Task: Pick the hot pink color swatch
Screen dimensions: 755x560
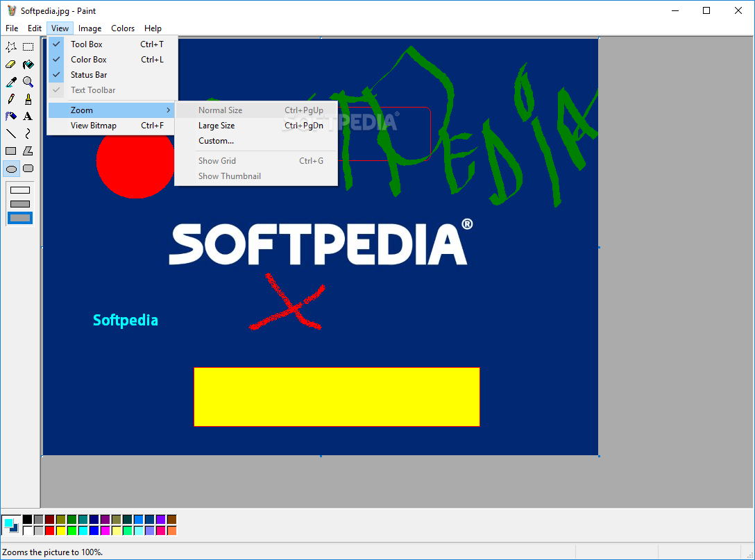Action: [x=161, y=530]
